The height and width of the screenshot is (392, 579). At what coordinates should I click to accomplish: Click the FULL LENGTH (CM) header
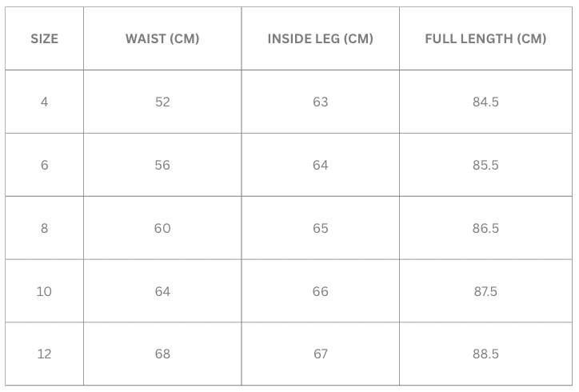(x=485, y=38)
